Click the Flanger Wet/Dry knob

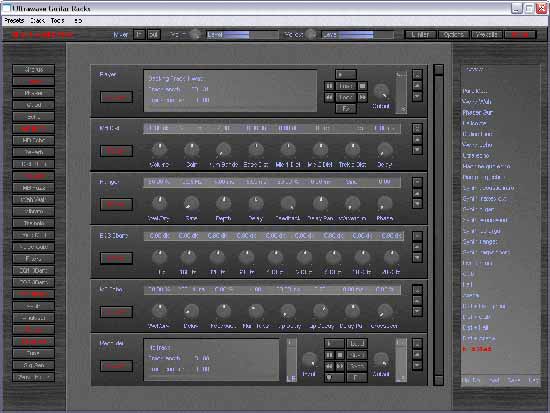(159, 204)
